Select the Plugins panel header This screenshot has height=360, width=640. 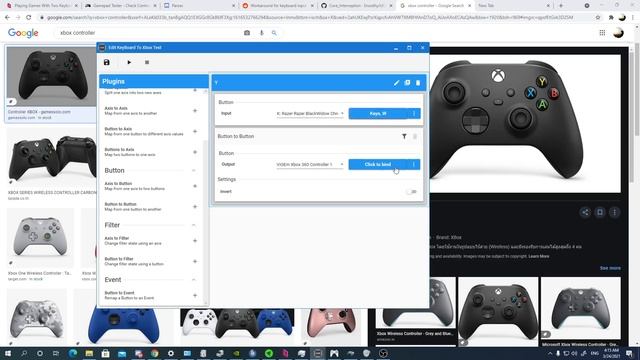point(153,82)
